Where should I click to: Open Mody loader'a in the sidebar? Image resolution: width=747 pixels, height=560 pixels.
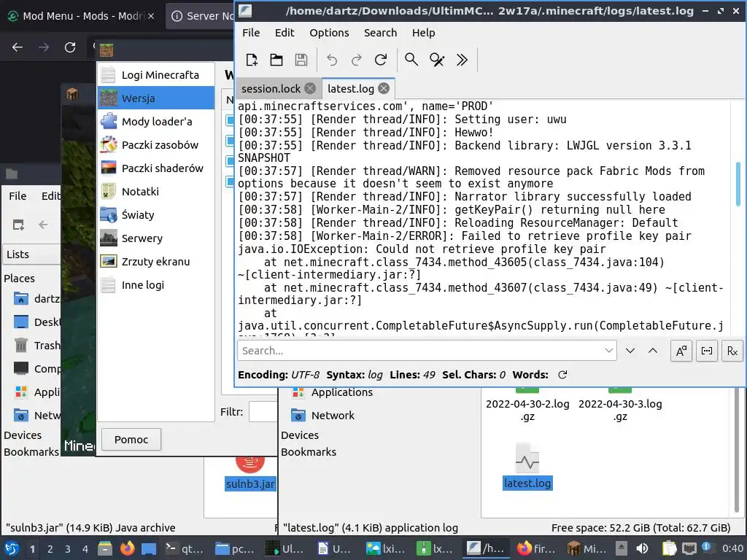156,122
